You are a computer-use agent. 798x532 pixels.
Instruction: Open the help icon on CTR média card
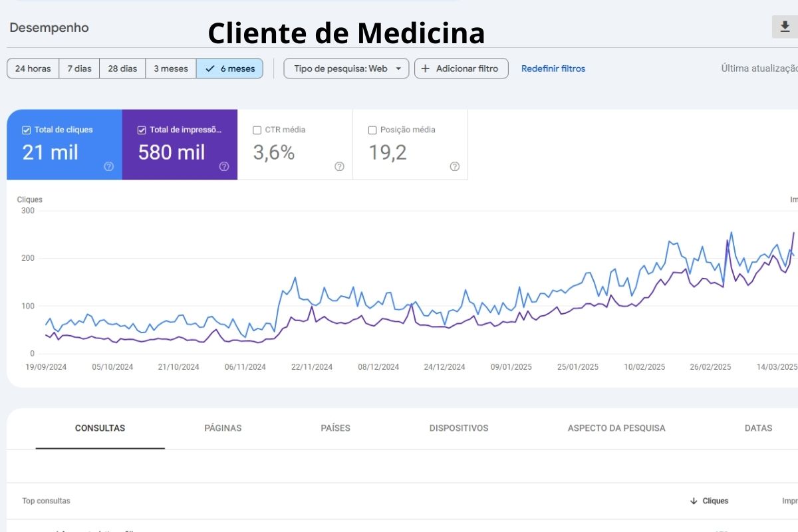339,166
